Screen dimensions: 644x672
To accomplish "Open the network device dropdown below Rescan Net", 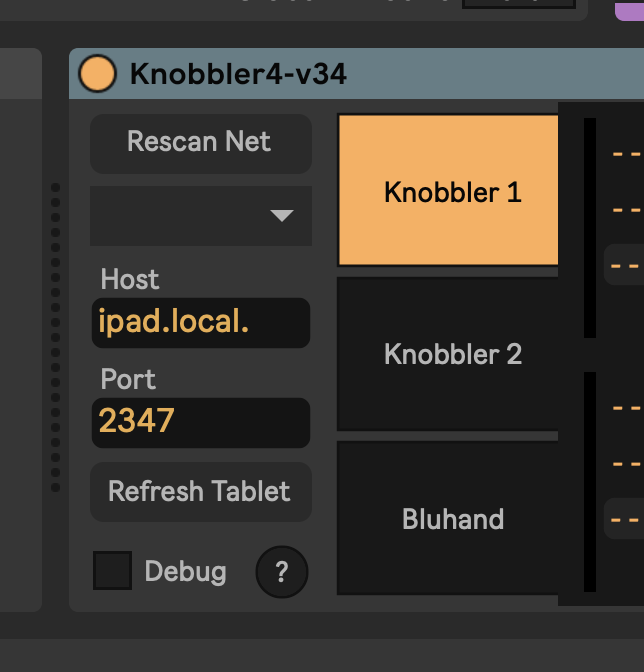I will point(201,215).
